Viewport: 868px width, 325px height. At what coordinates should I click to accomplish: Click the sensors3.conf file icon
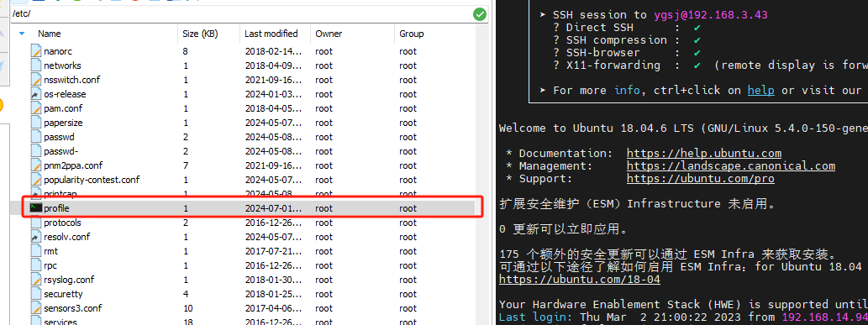pyautogui.click(x=36, y=308)
